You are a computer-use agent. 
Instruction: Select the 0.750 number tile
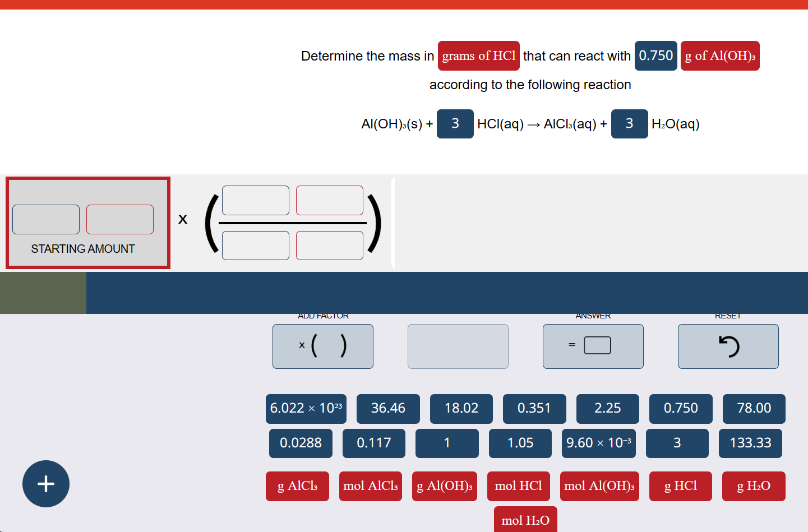pos(680,409)
